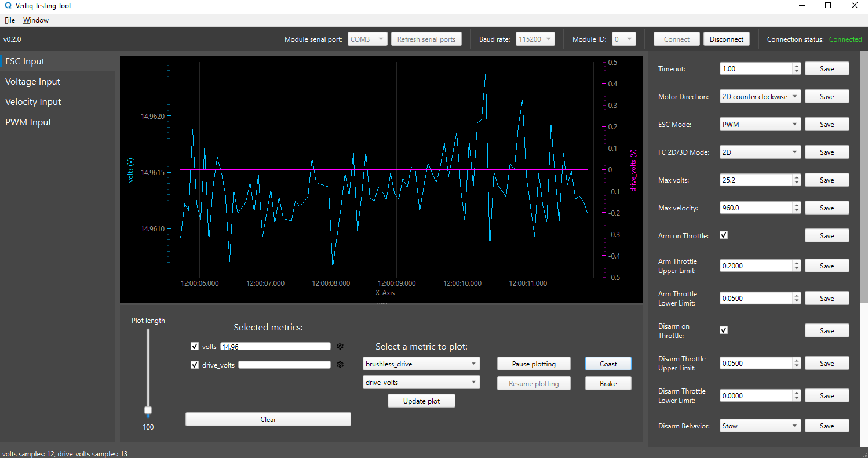Click the Coast button
This screenshot has width=868, height=458.
(608, 364)
